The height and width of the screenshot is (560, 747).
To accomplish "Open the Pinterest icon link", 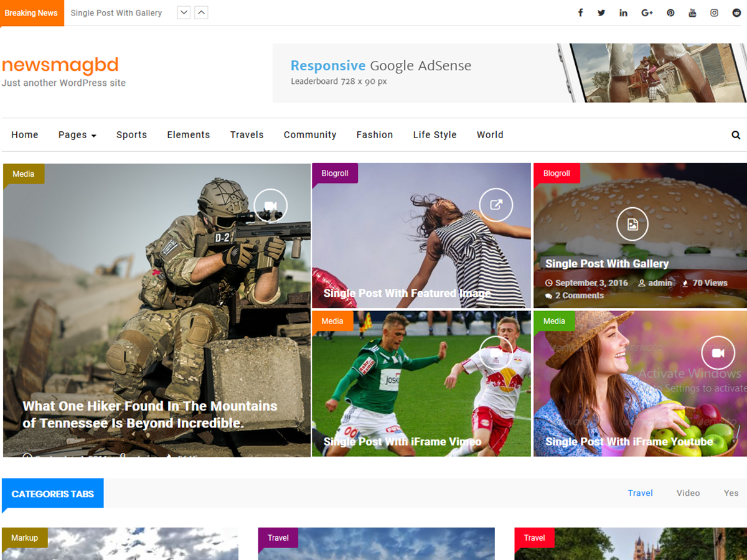I will point(670,13).
